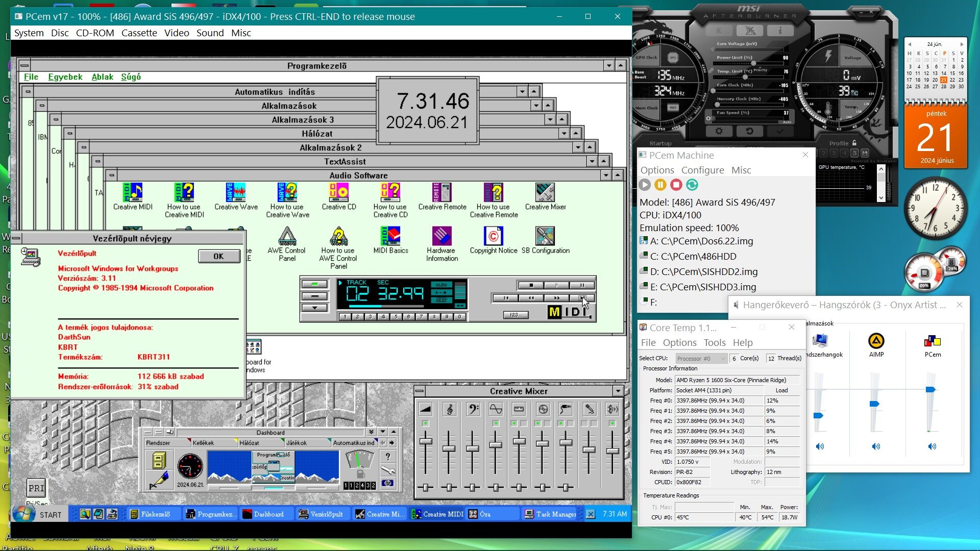The height and width of the screenshot is (551, 980).
Task: Open Configure menu in PCem Machine
Action: click(702, 170)
